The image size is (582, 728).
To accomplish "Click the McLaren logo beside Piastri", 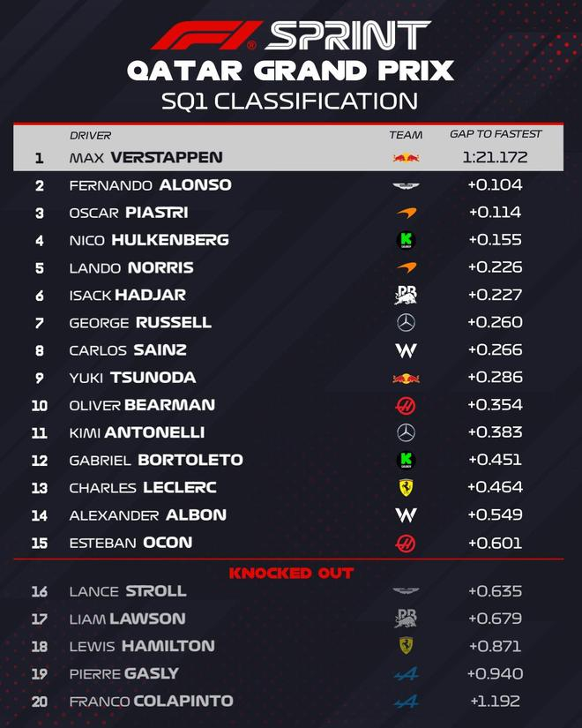I will pos(406,213).
